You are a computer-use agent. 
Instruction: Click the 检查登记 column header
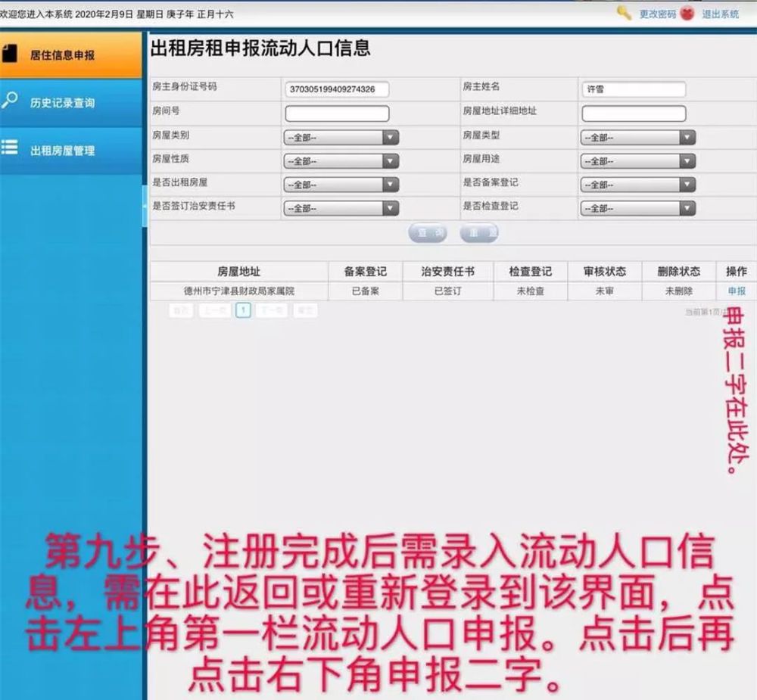point(531,272)
